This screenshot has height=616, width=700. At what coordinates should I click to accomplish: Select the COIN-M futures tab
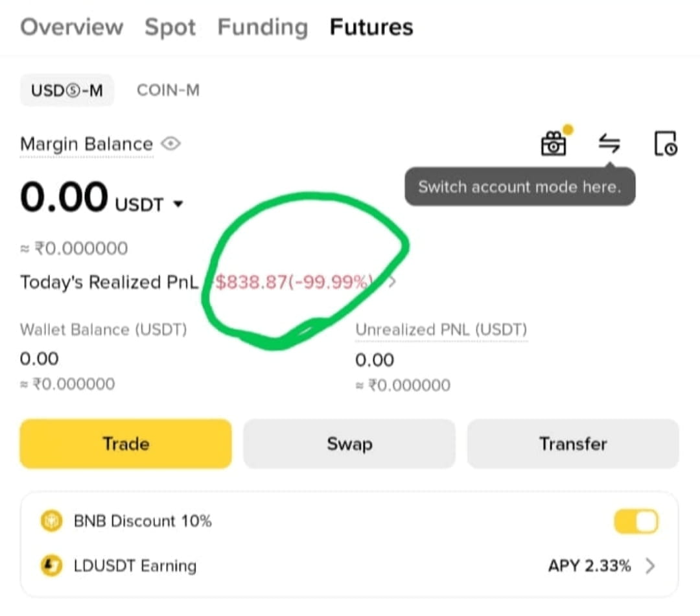pos(168,90)
